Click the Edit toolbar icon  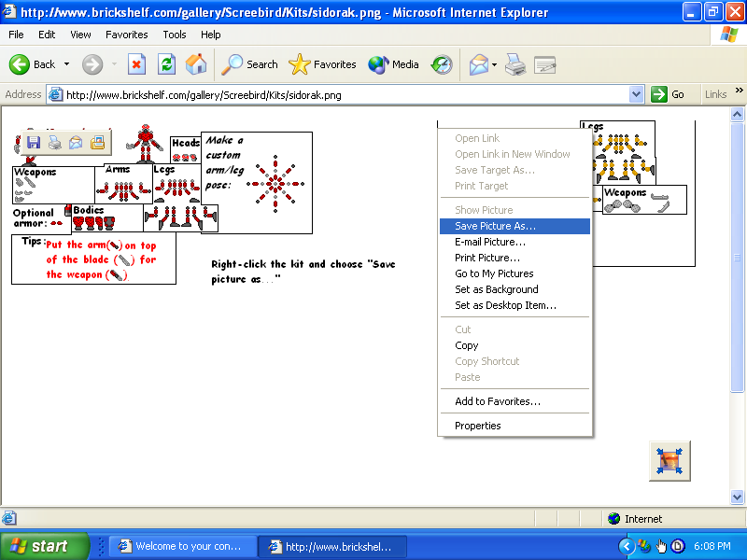[545, 64]
